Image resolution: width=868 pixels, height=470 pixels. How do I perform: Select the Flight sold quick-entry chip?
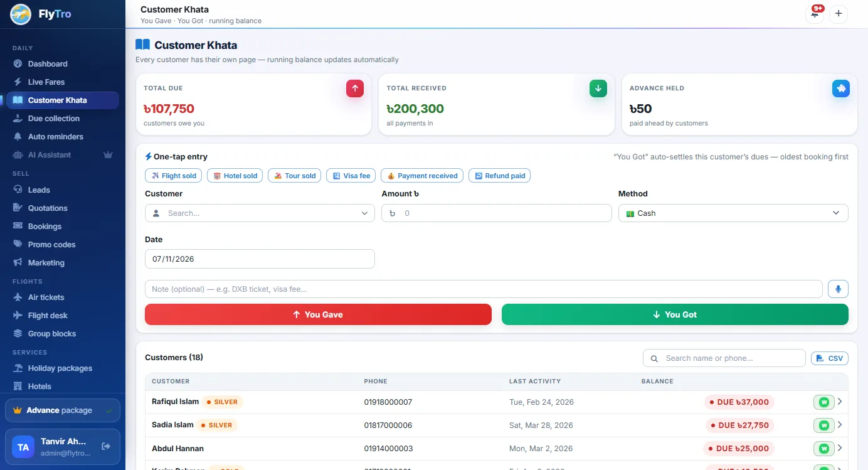click(173, 176)
